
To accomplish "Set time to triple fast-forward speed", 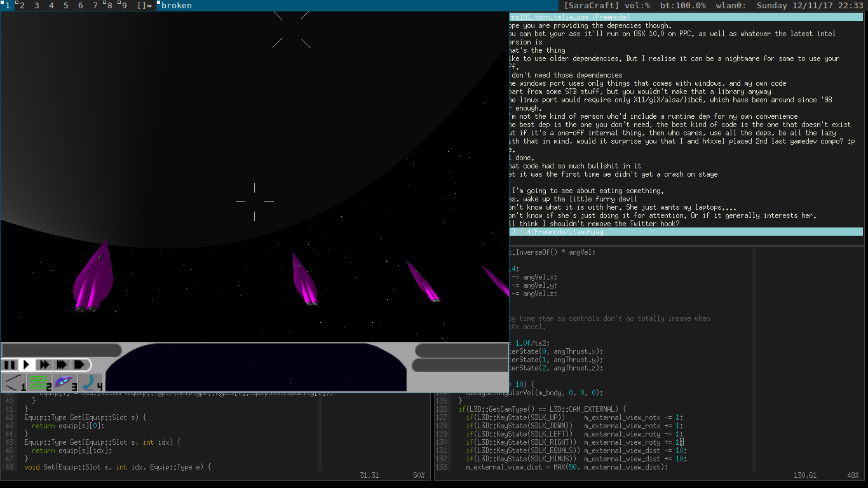I will [61, 365].
